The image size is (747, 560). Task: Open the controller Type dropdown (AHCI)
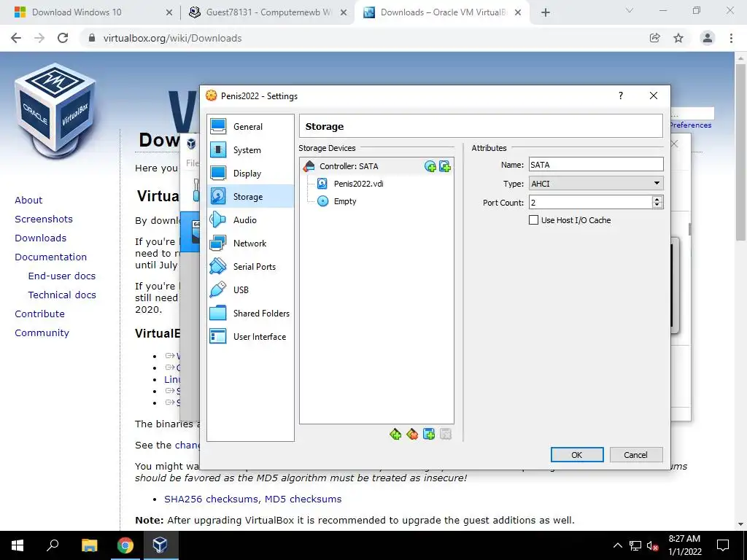pyautogui.click(x=596, y=183)
